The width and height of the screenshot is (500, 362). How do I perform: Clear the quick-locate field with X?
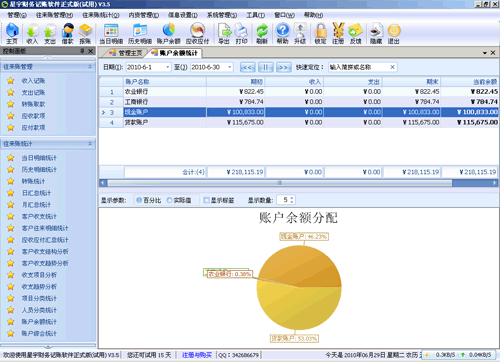392,67
